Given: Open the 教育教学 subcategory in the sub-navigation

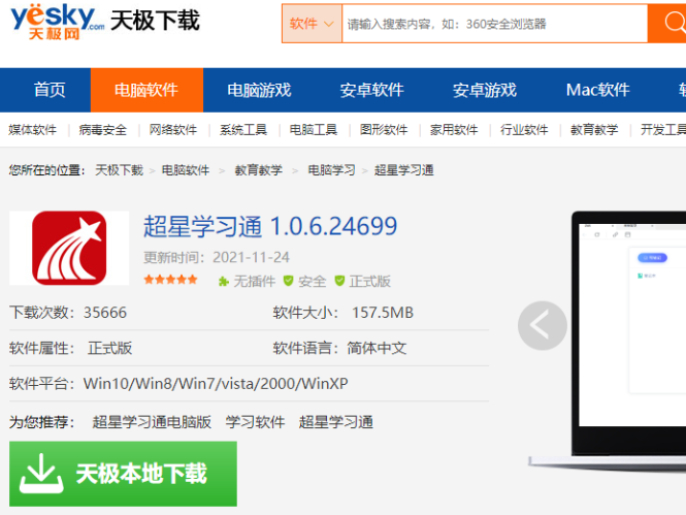Looking at the screenshot, I should [594, 130].
